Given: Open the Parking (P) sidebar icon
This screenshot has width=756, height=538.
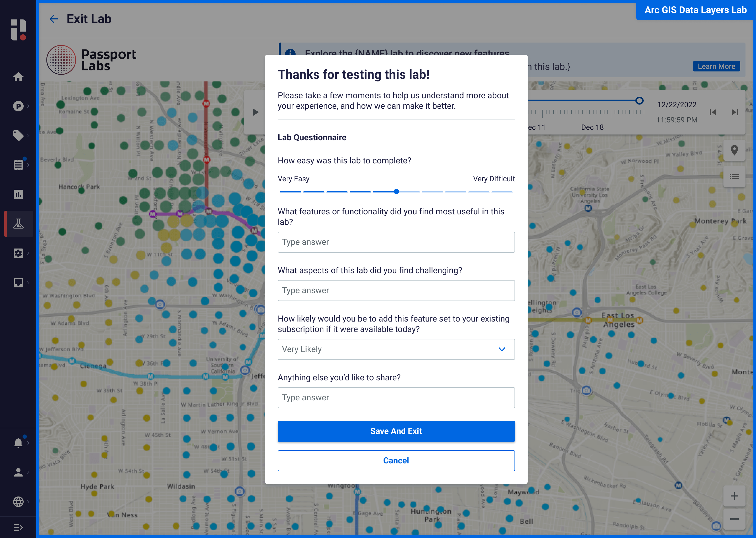Looking at the screenshot, I should [x=18, y=106].
